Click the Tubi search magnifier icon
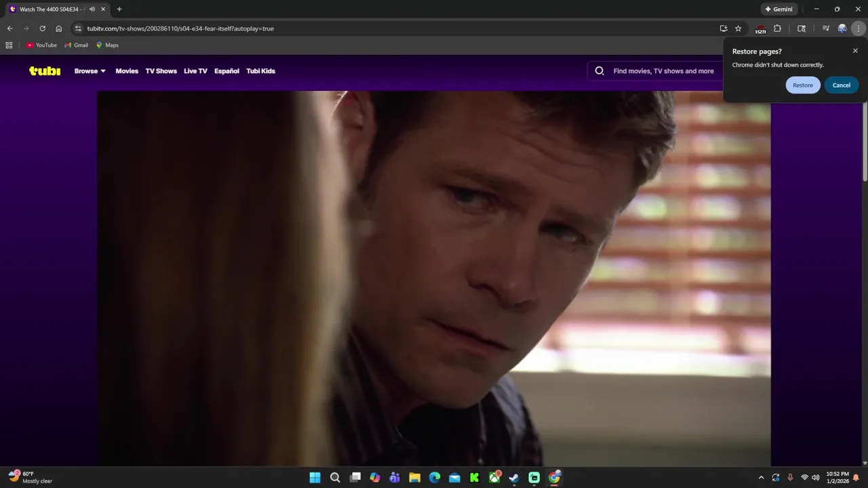 click(599, 71)
